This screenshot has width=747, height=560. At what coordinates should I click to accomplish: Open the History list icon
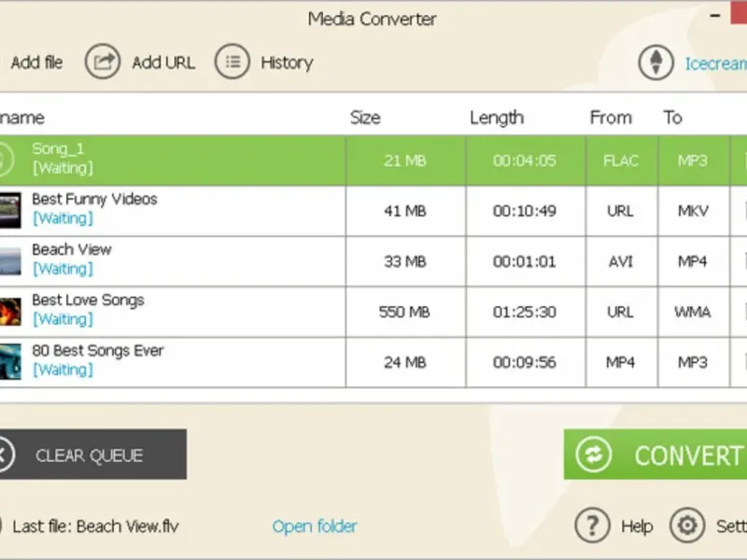232,62
